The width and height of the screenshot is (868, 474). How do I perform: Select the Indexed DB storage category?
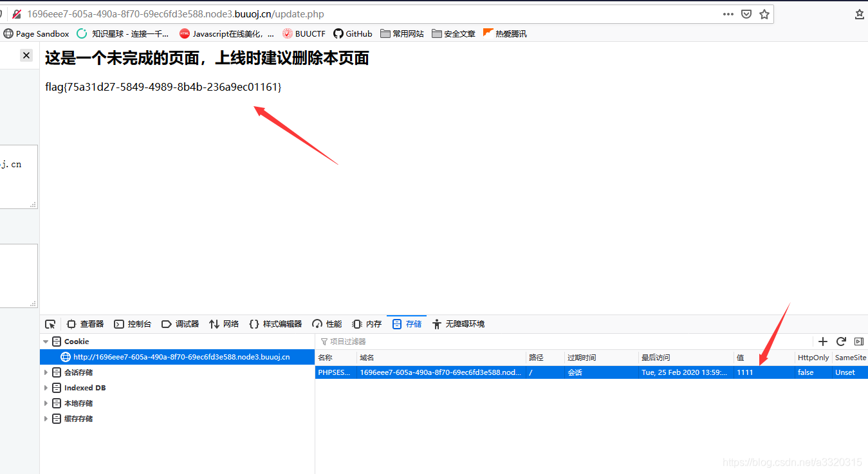tap(85, 388)
